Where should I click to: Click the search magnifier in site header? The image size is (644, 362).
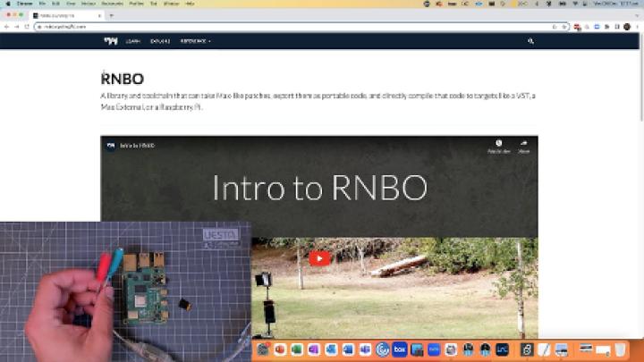(530, 41)
